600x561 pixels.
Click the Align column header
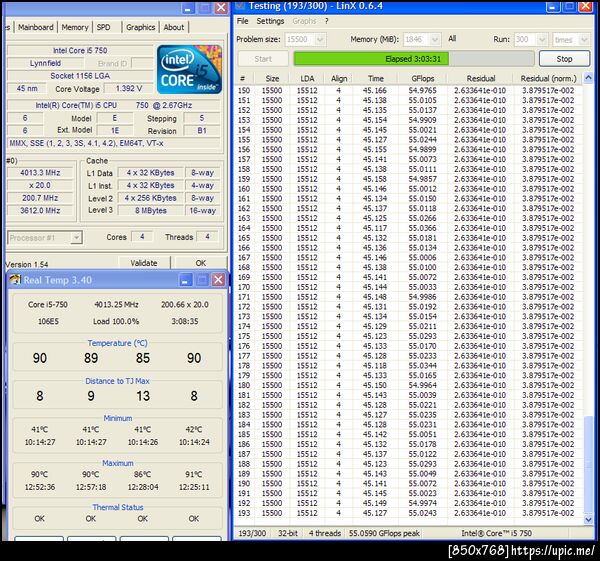click(339, 78)
